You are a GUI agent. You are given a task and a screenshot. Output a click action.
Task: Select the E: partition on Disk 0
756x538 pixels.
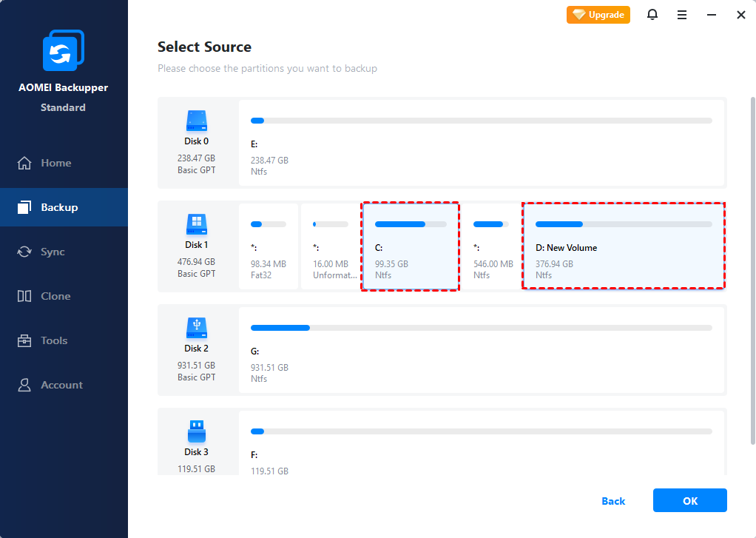tap(481, 144)
